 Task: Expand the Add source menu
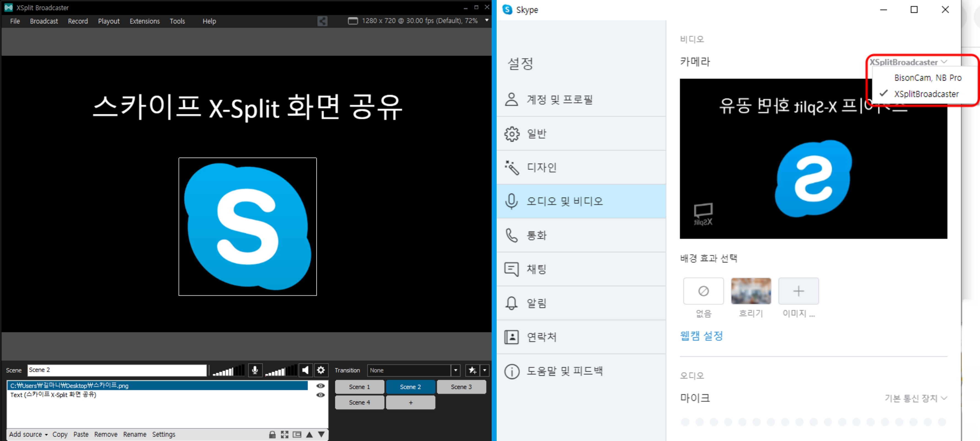tap(28, 434)
